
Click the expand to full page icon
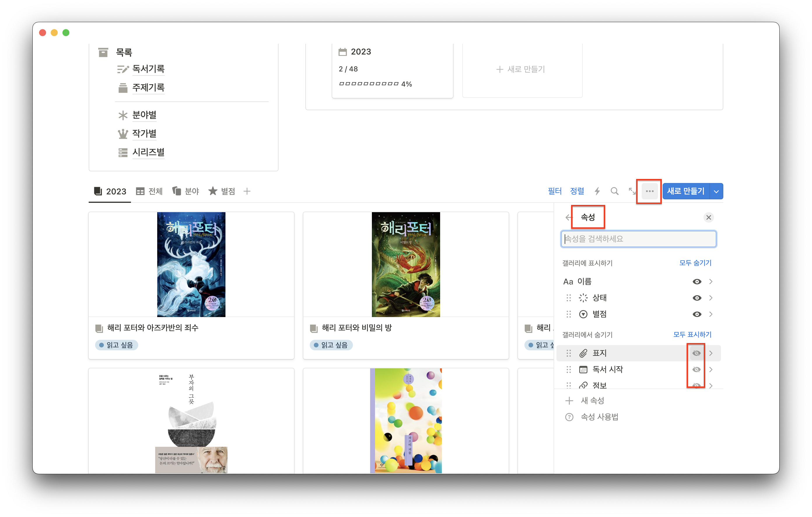point(632,191)
